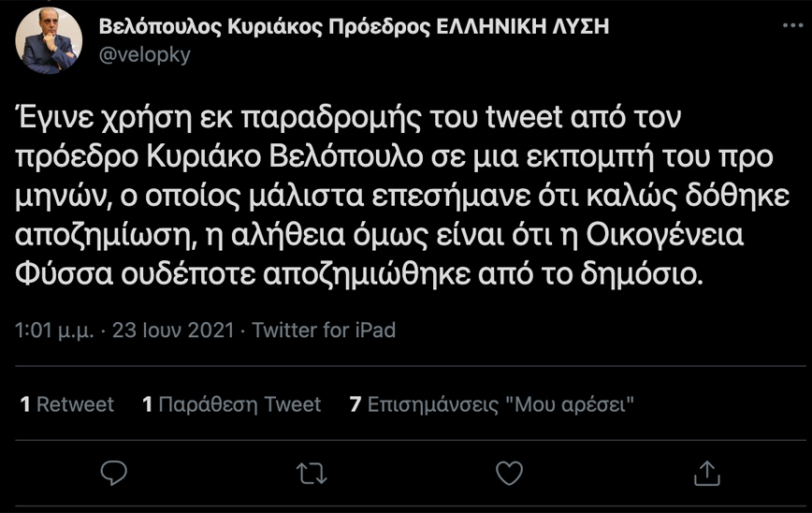Click the 1:01 μ.μ. timestamp
The height and width of the screenshot is (513, 812).
tap(56, 330)
